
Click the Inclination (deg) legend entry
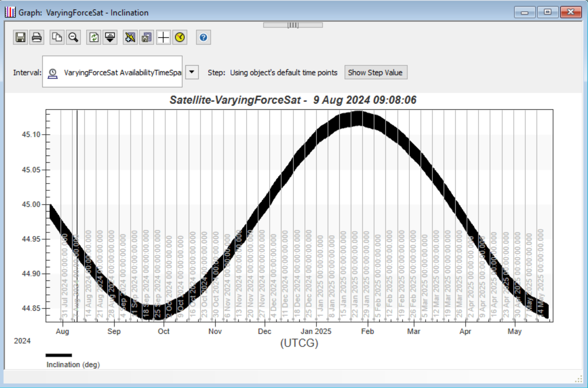point(73,364)
